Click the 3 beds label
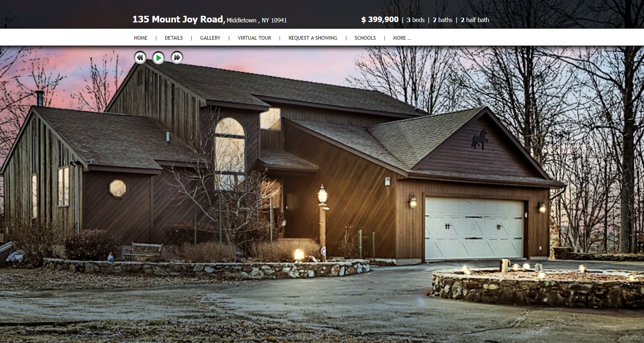644x343 pixels. click(x=415, y=20)
